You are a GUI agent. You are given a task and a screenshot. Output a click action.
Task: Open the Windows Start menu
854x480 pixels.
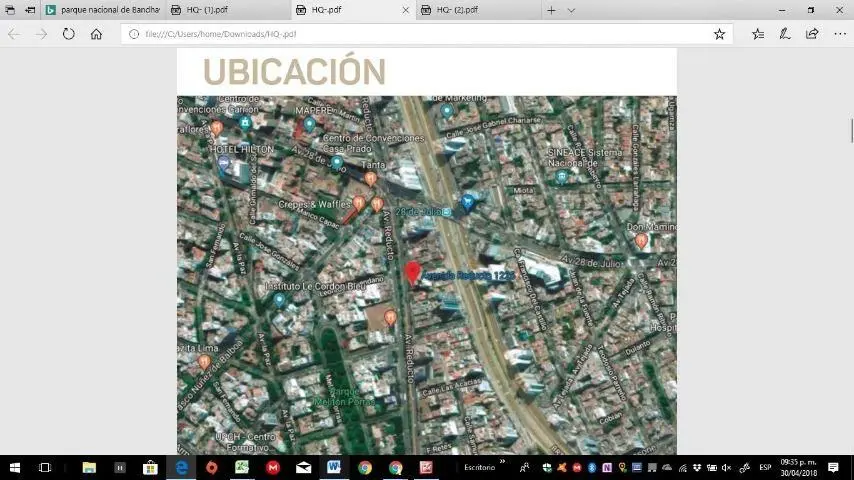15,467
